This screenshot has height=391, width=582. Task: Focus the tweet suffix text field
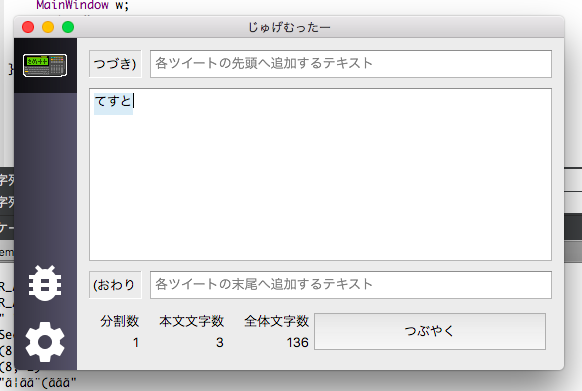coord(351,285)
